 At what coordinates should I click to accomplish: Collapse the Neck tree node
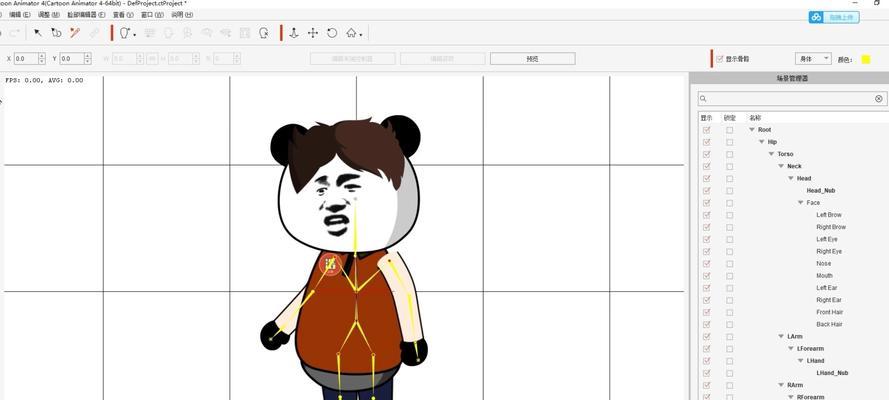click(x=781, y=167)
